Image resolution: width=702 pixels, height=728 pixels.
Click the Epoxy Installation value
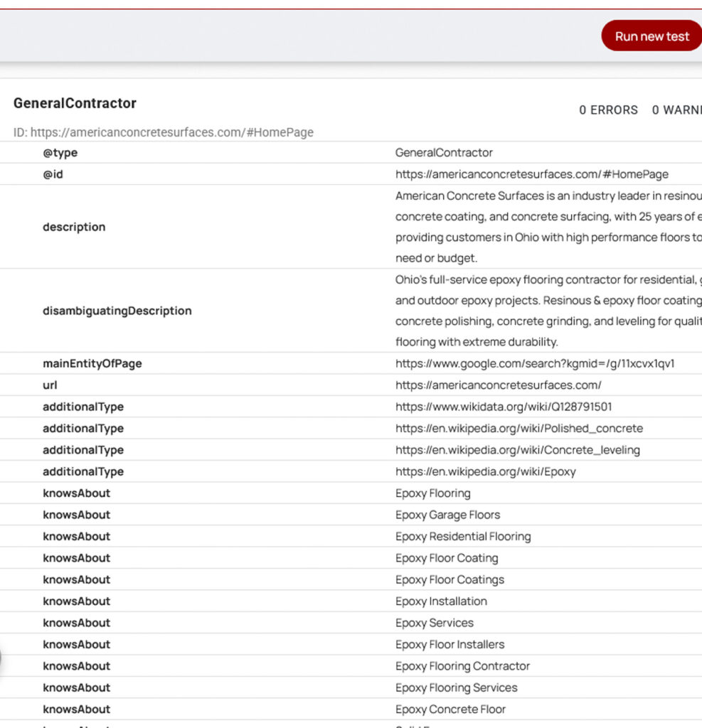click(441, 601)
